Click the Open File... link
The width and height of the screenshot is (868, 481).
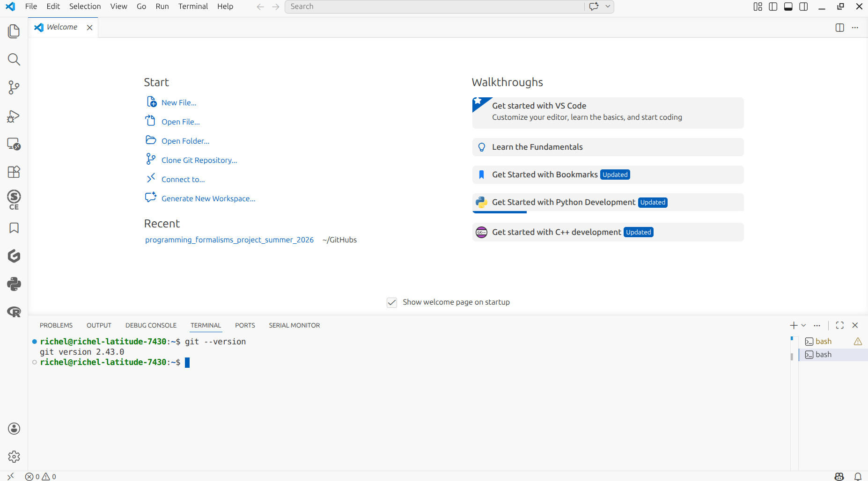181,122
